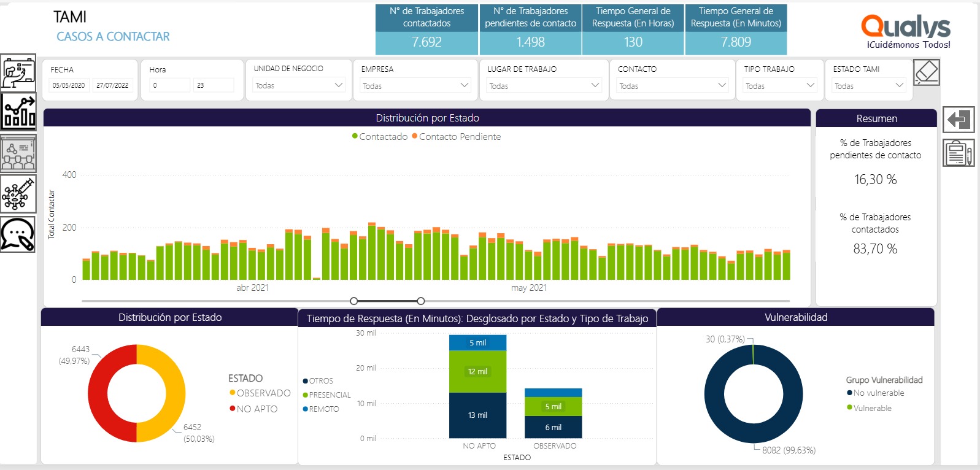Click the Hora maximum value 23 field
Image resolution: width=980 pixels, height=470 pixels.
(x=214, y=85)
